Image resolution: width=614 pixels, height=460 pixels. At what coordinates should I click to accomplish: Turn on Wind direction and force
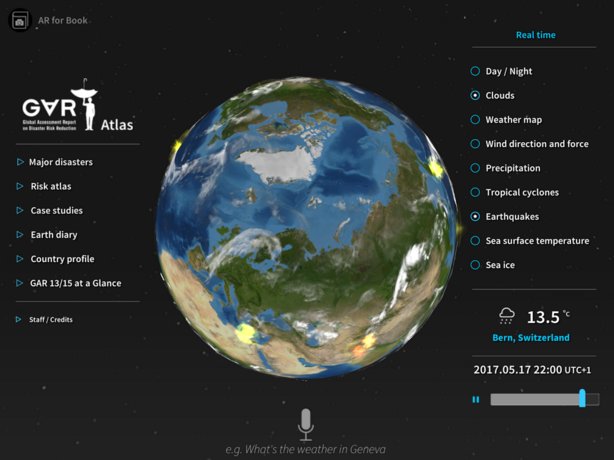coord(475,144)
